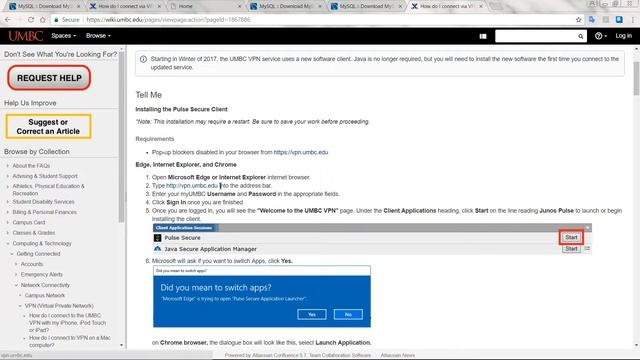This screenshot has width=640, height=360.
Task: Click the browser home icon
Action: tap(42, 20)
